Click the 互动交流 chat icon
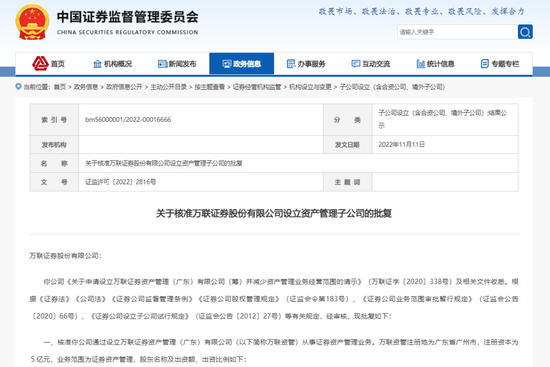This screenshot has width=550, height=367. point(356,64)
